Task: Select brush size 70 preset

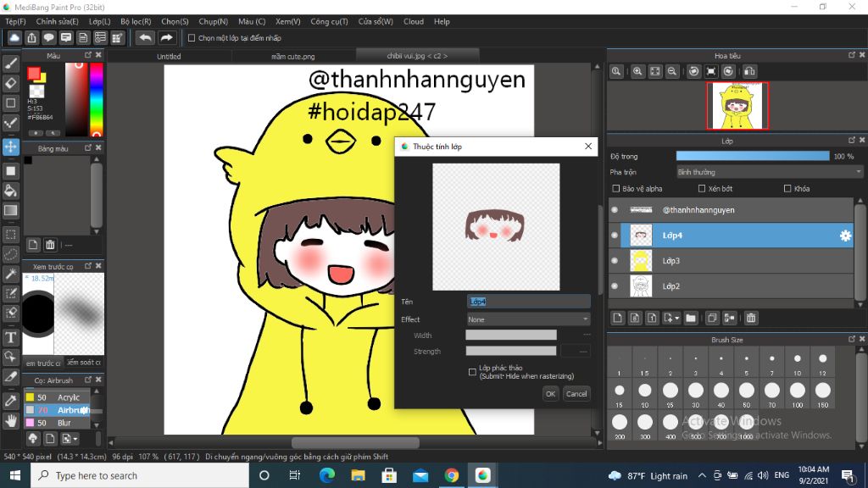Action: coord(771,395)
